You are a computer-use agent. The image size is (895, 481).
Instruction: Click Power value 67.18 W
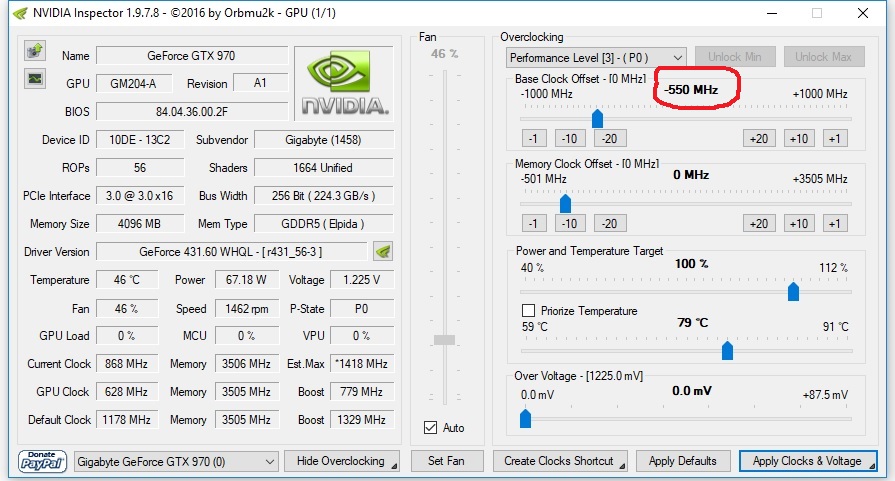pos(247,280)
